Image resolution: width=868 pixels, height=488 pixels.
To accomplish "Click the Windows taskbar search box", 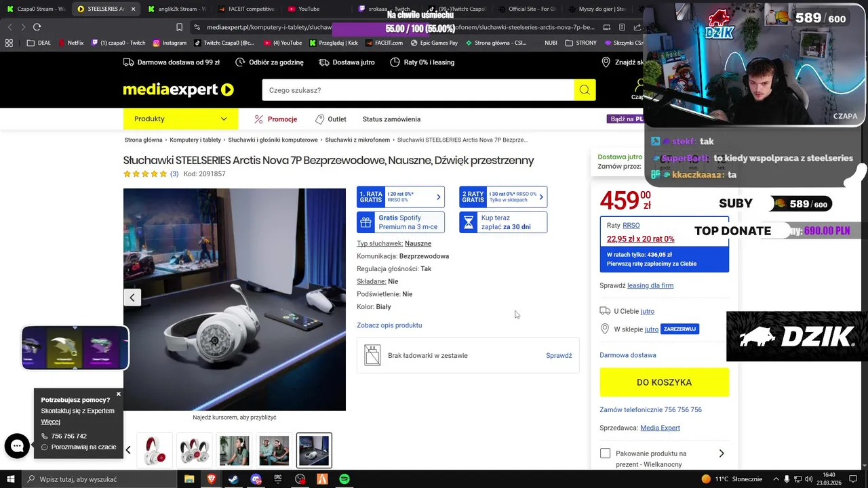I will click(x=99, y=479).
